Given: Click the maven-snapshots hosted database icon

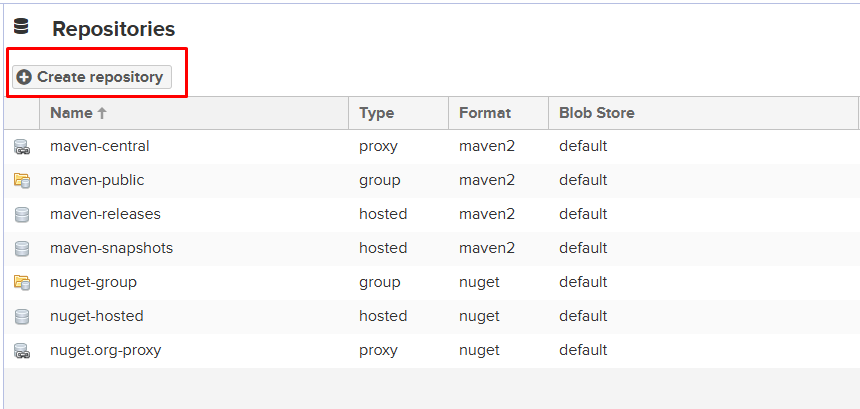Looking at the screenshot, I should [21, 249].
